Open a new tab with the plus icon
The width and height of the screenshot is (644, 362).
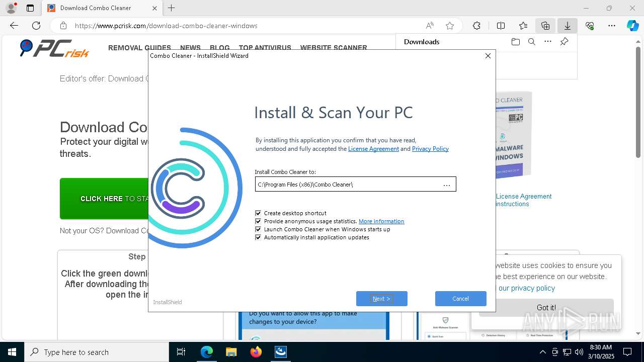172,8
